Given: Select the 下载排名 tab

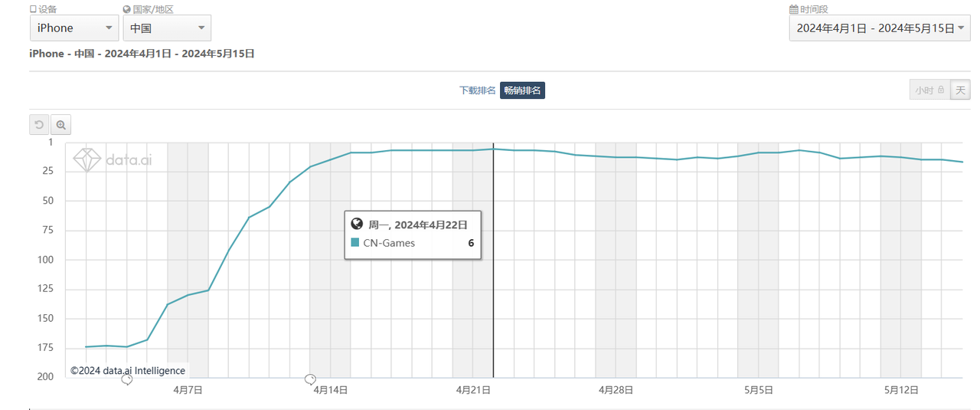Looking at the screenshot, I should 478,90.
